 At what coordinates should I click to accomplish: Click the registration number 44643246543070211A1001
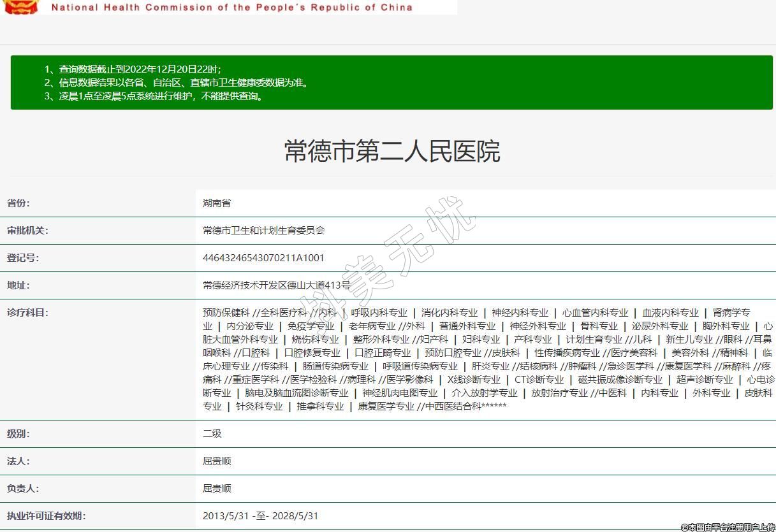(263, 258)
